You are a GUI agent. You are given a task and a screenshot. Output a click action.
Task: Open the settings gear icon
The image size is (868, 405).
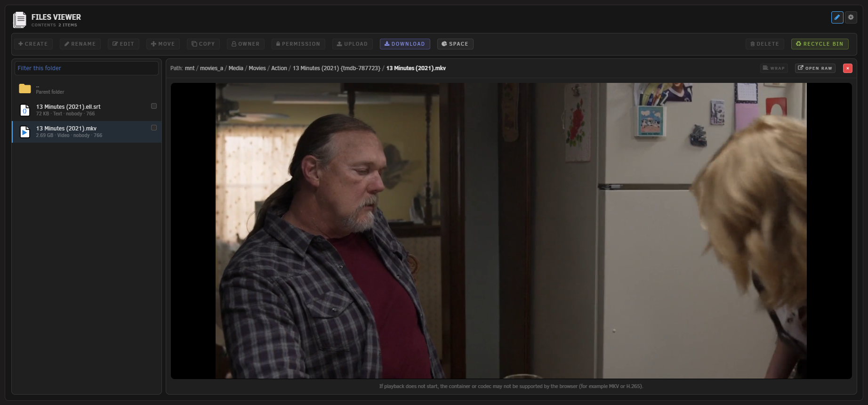tap(851, 17)
